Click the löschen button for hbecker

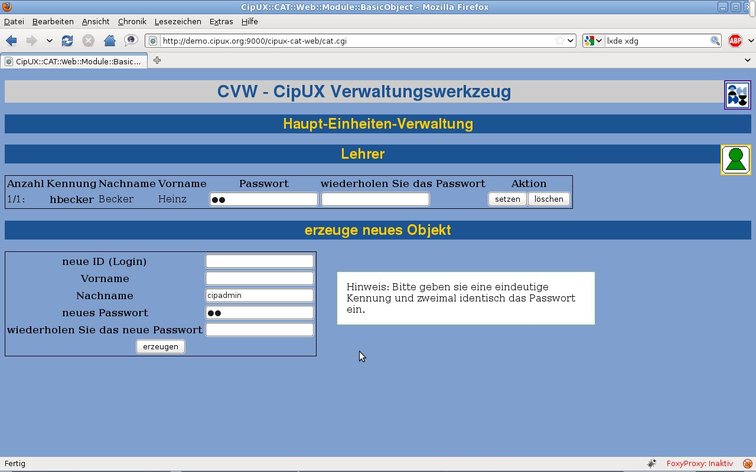[x=549, y=199]
